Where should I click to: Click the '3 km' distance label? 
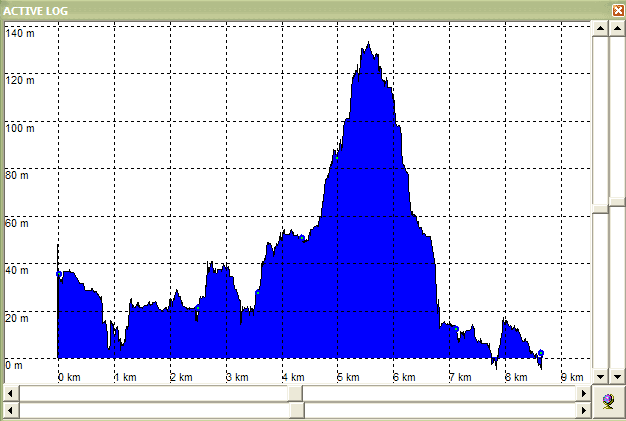[237, 378]
